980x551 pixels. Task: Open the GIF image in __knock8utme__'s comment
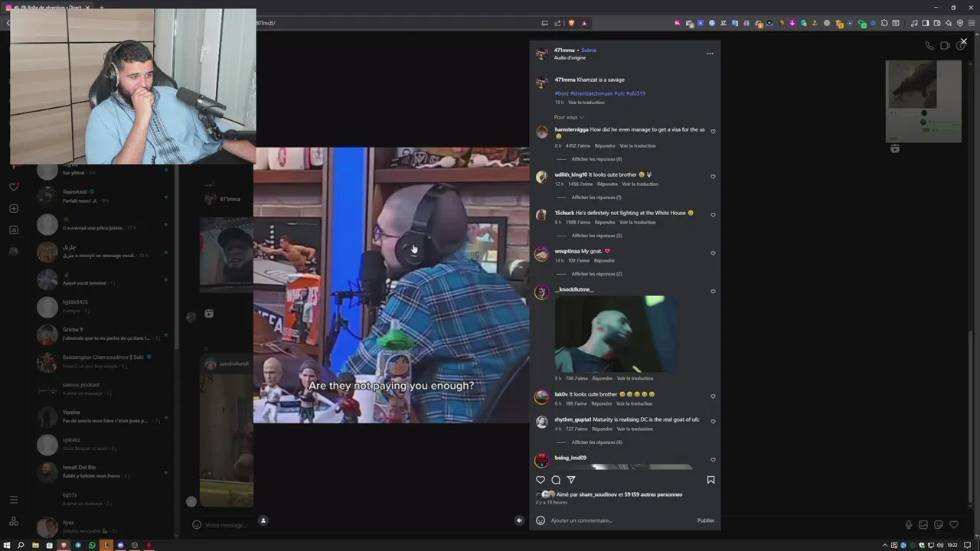pos(616,334)
